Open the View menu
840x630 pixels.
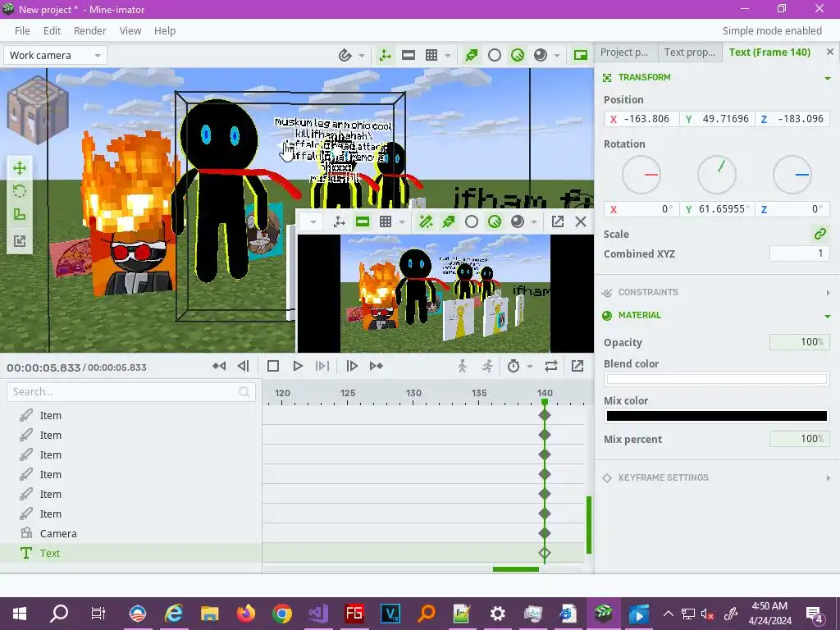point(130,30)
